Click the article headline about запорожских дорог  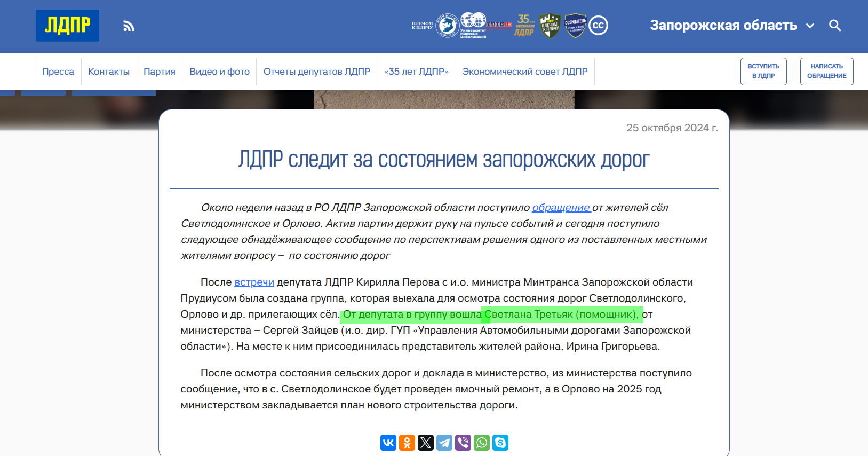pyautogui.click(x=444, y=160)
